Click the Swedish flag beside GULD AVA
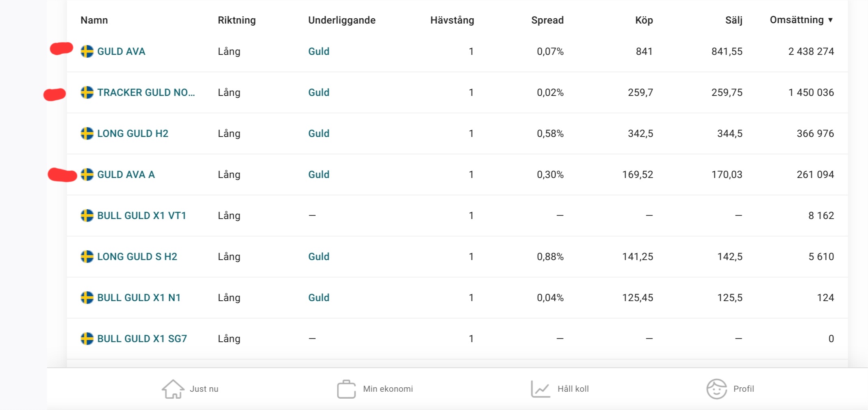The height and width of the screenshot is (410, 868). [x=87, y=52]
